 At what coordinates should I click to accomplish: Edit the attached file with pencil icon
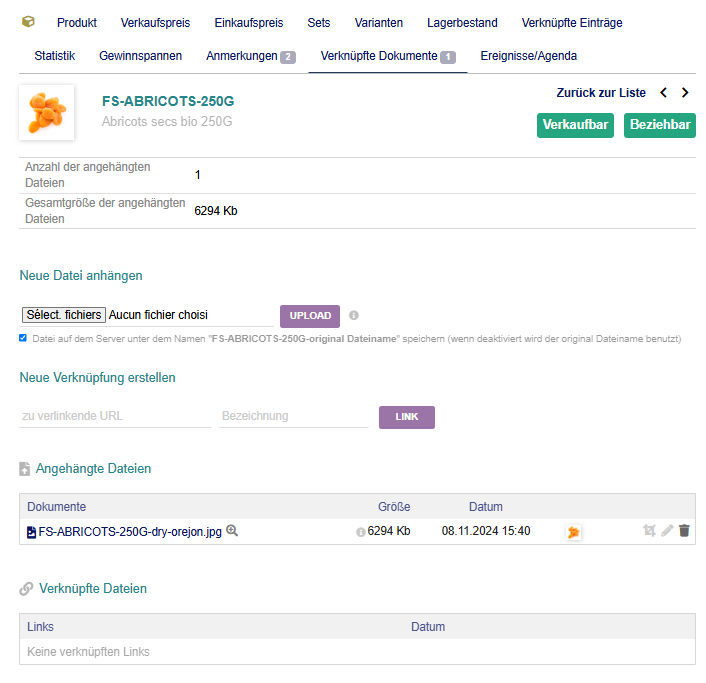[667, 531]
